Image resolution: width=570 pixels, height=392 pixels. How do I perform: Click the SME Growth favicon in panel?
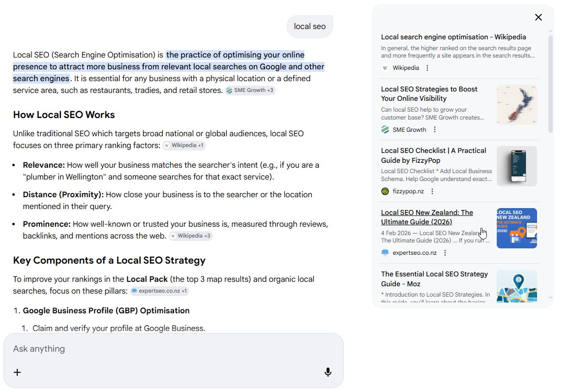tap(385, 129)
